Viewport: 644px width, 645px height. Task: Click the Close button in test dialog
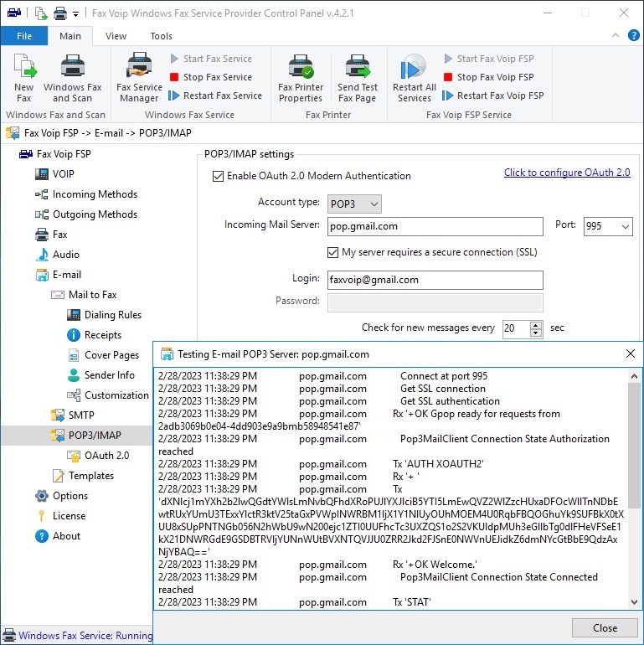click(x=605, y=628)
